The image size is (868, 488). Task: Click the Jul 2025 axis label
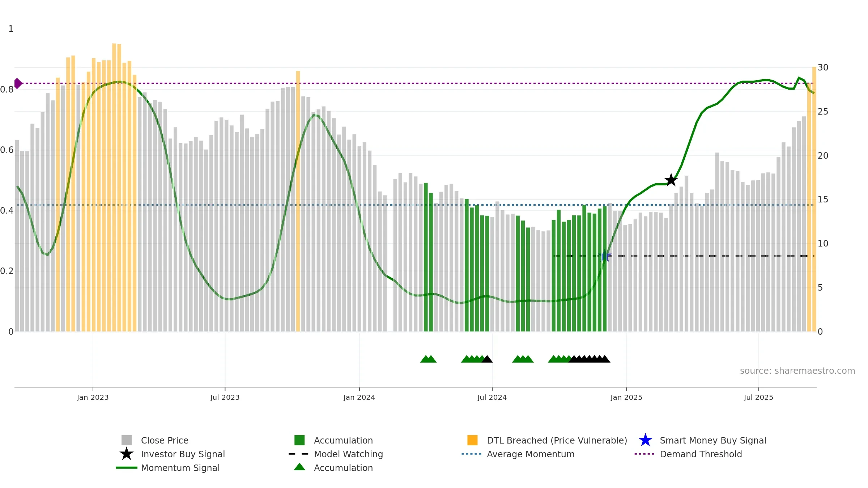(758, 397)
